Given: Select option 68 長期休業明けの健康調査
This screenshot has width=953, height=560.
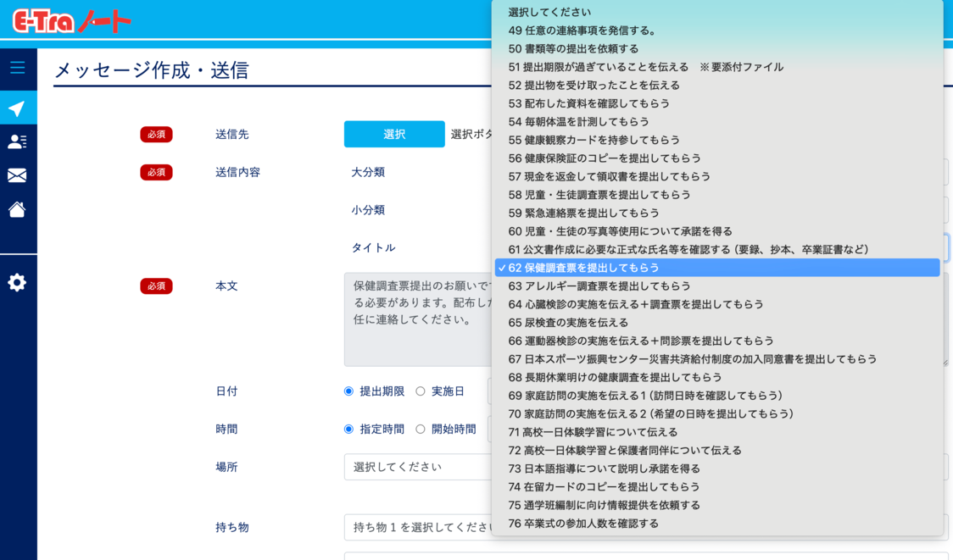Looking at the screenshot, I should coord(717,377).
